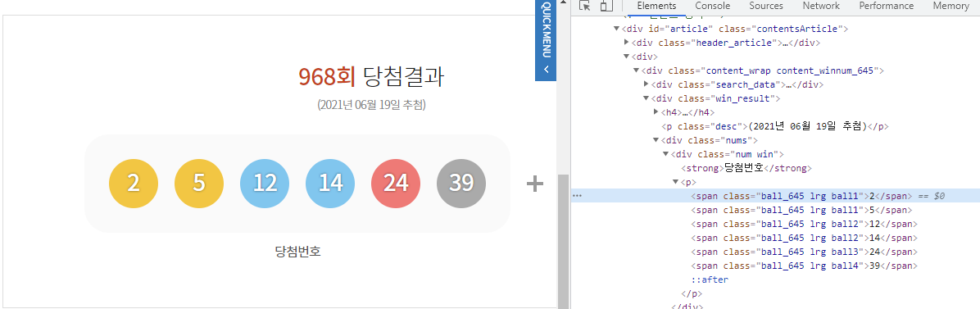Select the p class="desc" DOM line
The width and height of the screenshot is (980, 309).
775,126
